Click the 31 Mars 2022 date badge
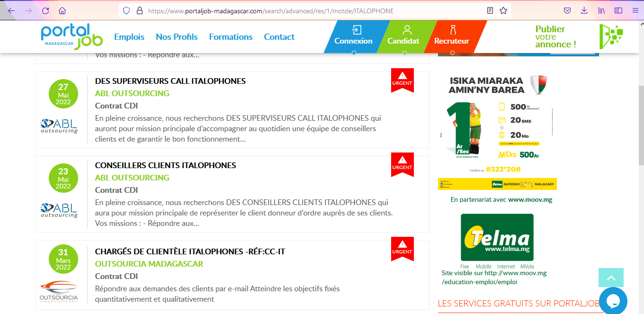Screen dimensions: 644x314 click(63, 259)
